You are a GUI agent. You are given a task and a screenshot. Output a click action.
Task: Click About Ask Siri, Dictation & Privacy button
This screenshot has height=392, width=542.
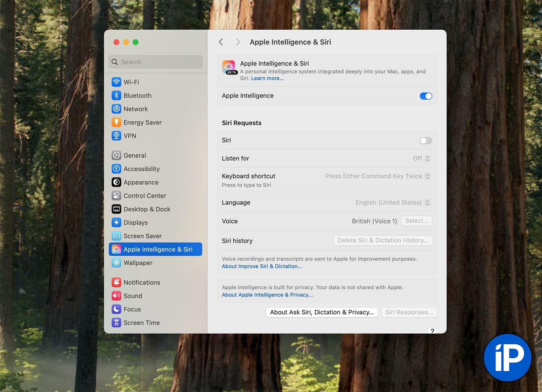(322, 313)
